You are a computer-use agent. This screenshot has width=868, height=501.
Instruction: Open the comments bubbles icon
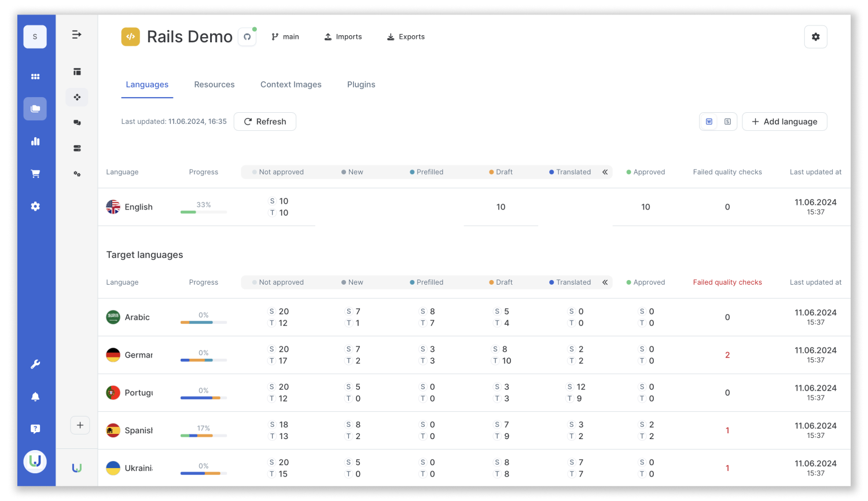coord(77,123)
